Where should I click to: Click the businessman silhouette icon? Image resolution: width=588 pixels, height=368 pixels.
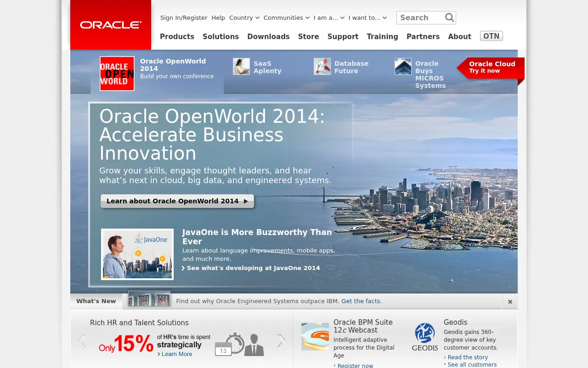click(x=254, y=345)
